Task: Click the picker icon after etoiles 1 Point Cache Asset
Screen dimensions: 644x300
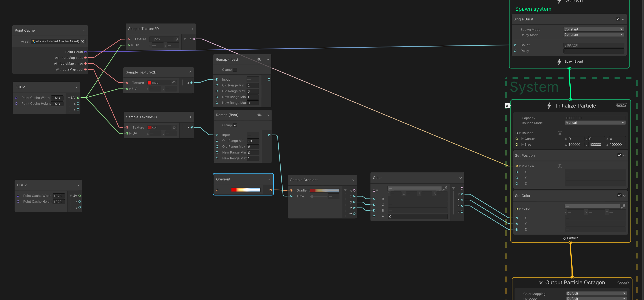Action: [83, 41]
